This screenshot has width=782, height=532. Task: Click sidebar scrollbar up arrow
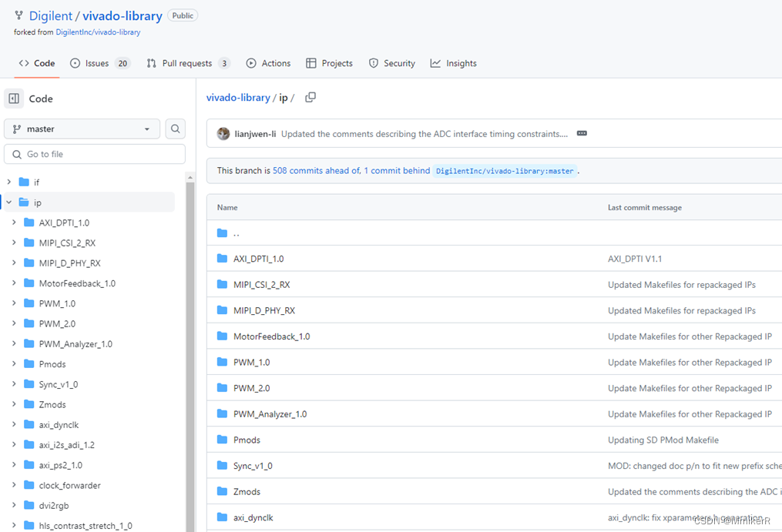(190, 177)
